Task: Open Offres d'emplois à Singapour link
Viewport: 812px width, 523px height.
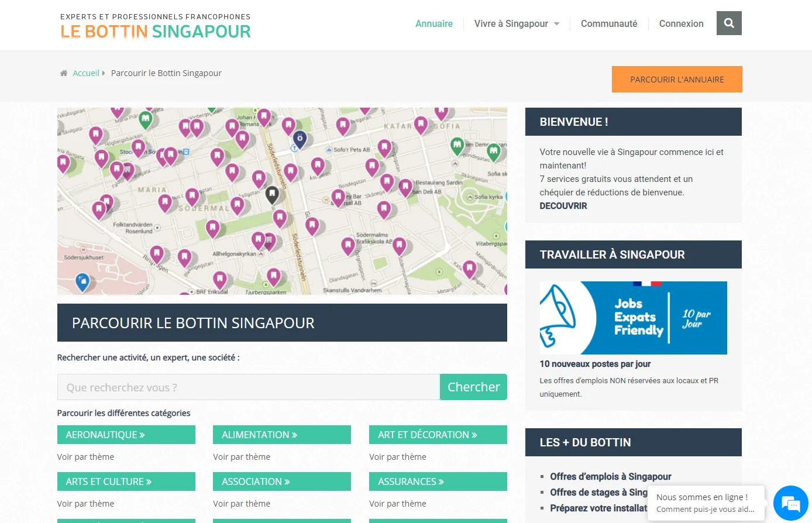Action: click(611, 477)
